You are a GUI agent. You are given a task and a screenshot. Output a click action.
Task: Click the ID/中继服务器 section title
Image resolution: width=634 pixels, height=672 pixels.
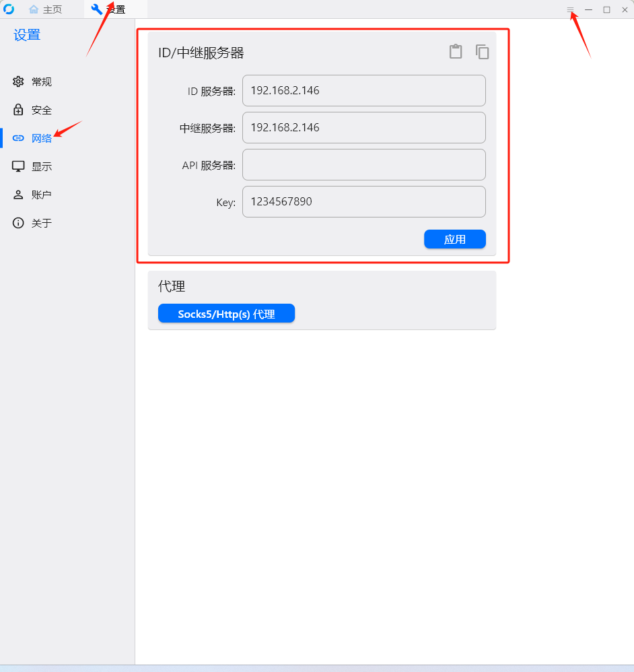click(201, 53)
